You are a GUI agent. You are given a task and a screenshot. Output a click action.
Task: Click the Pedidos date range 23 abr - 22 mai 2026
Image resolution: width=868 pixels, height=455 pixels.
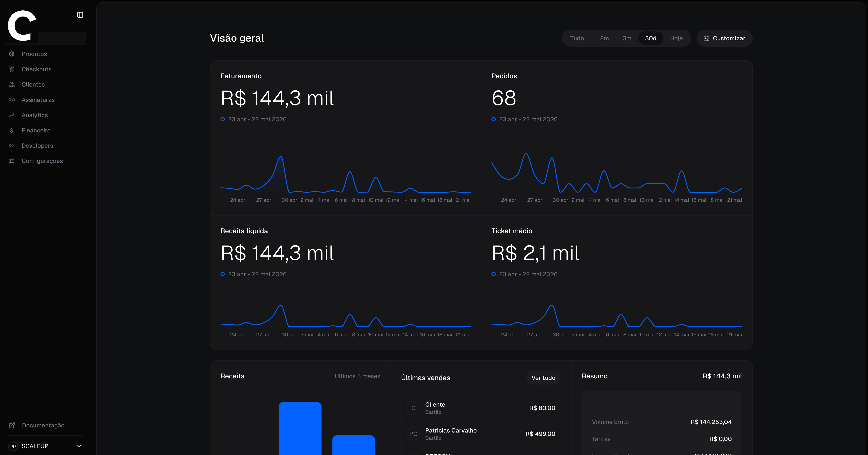coord(528,119)
